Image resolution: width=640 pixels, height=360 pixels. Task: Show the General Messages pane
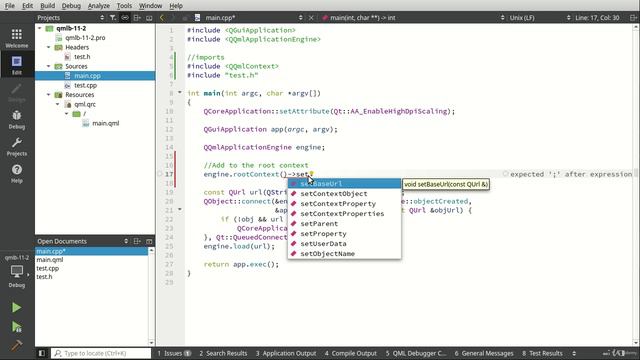click(484, 353)
